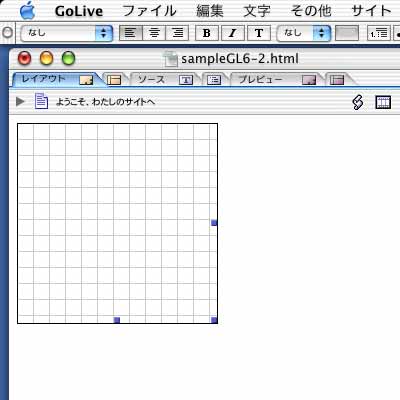Open outline editor tab icon
400x400 pixels.
214,80
